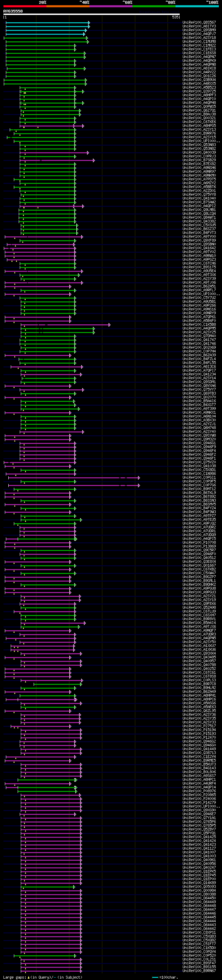
Task: Click label UniRef100_B9S155
Action: [199, 967]
